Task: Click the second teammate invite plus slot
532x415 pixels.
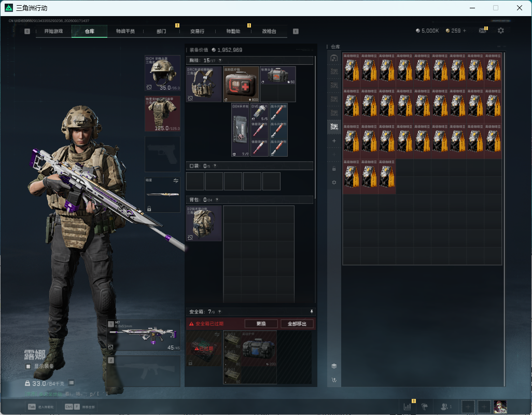Action: pos(484,407)
